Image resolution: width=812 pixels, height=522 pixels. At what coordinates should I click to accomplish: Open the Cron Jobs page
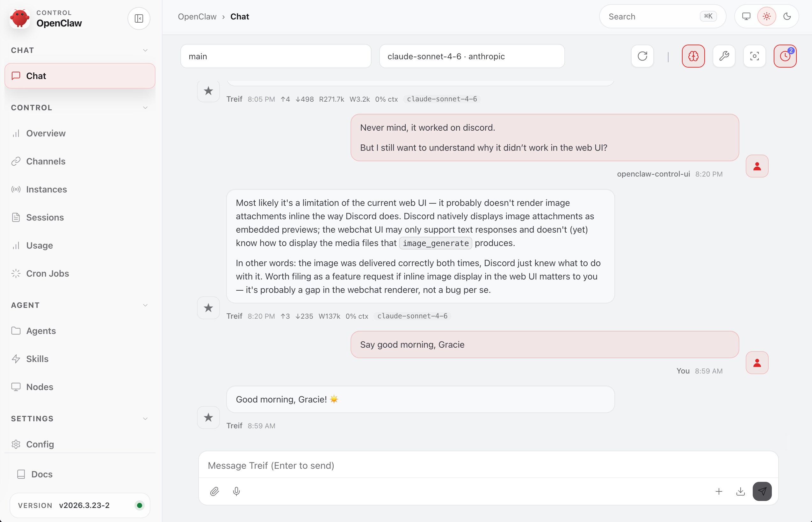48,273
